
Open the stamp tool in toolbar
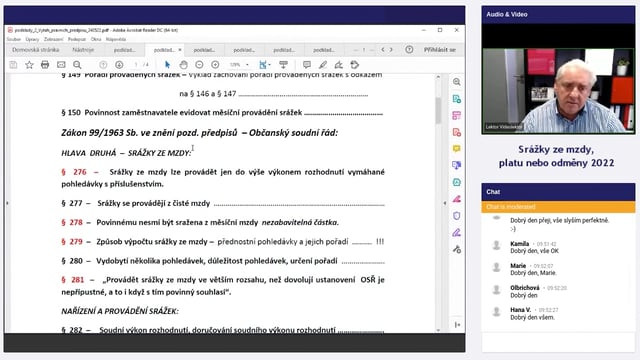coord(355,65)
